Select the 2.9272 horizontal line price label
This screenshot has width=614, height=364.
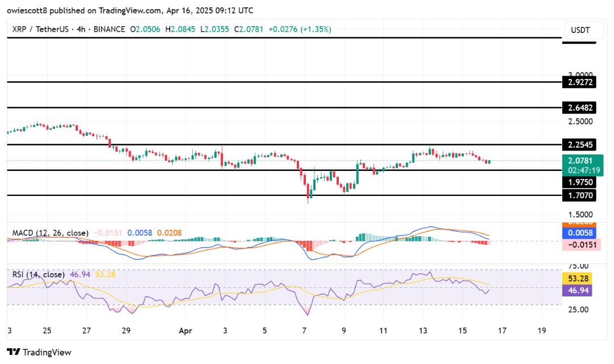pos(579,82)
